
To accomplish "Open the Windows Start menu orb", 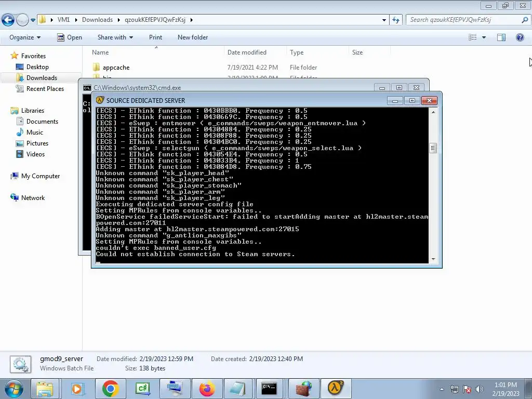I will [14, 389].
